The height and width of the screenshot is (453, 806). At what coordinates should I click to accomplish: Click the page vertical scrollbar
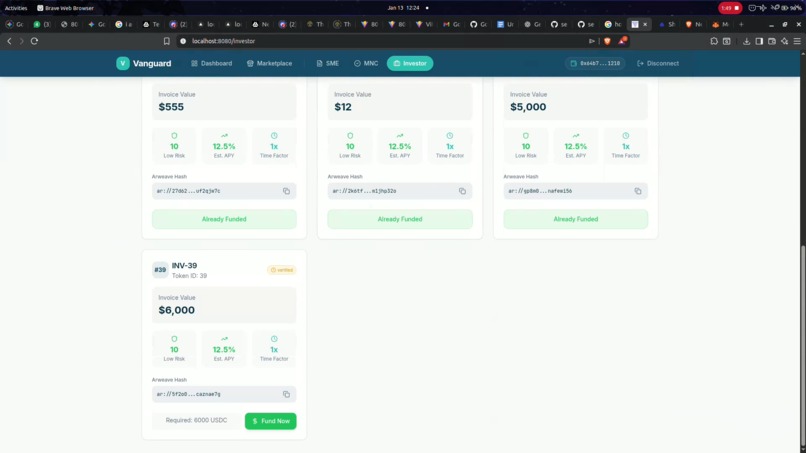click(x=802, y=345)
